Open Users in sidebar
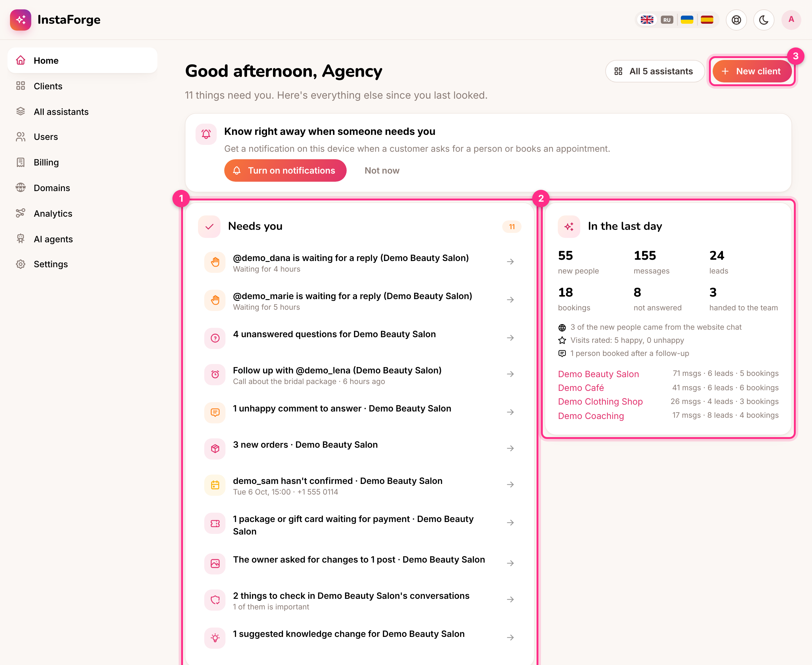Image resolution: width=812 pixels, height=665 pixels. tap(82, 137)
